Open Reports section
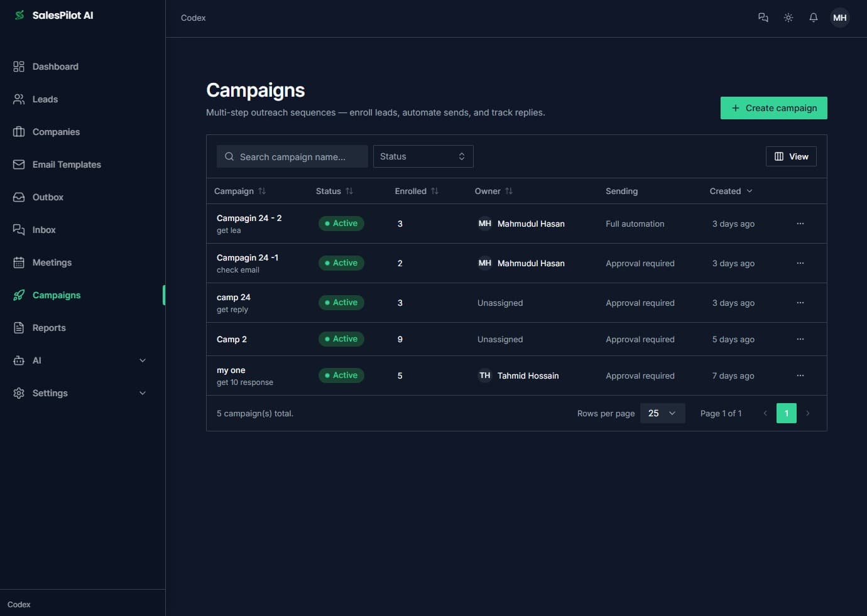The width and height of the screenshot is (867, 616). tap(49, 328)
